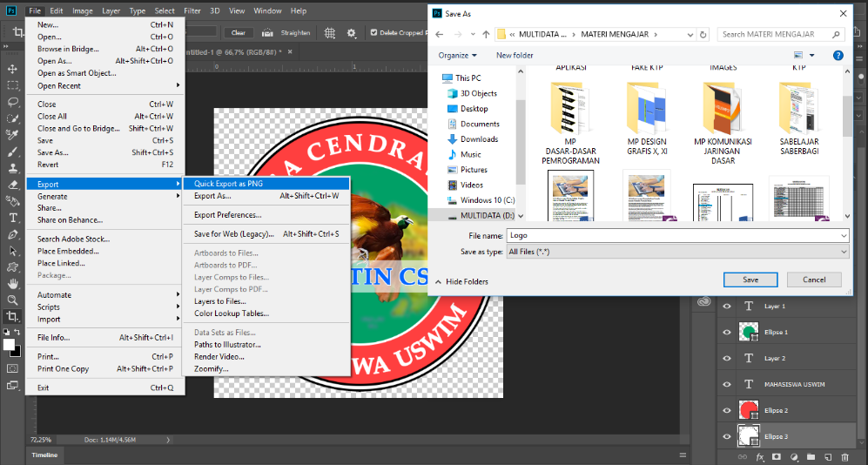Click the Clear button in options bar
This screenshot has height=465, width=868.
point(238,33)
